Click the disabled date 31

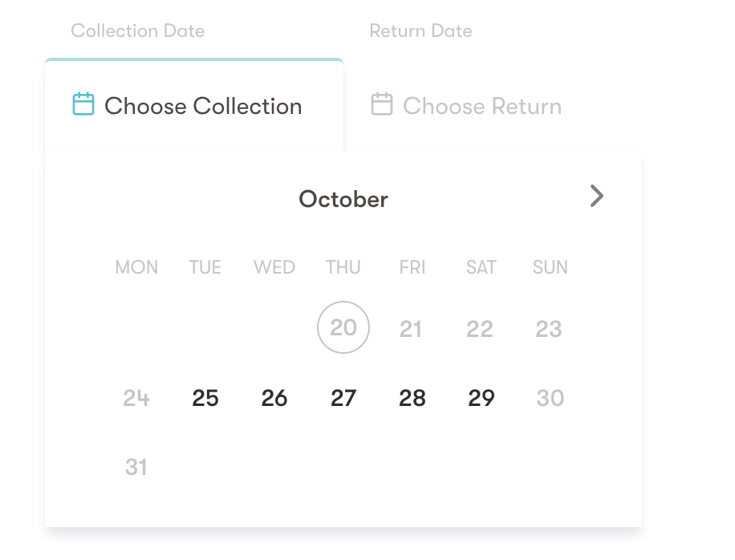click(136, 467)
